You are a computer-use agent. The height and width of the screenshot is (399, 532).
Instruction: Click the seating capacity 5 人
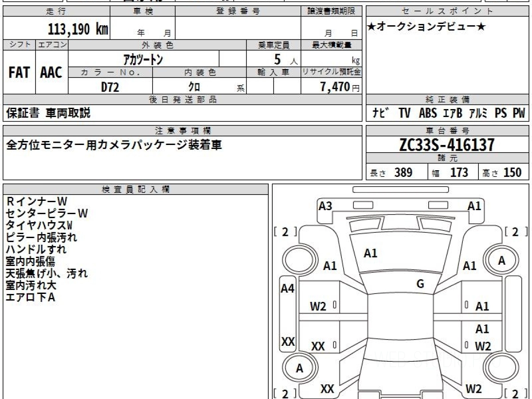(x=286, y=59)
